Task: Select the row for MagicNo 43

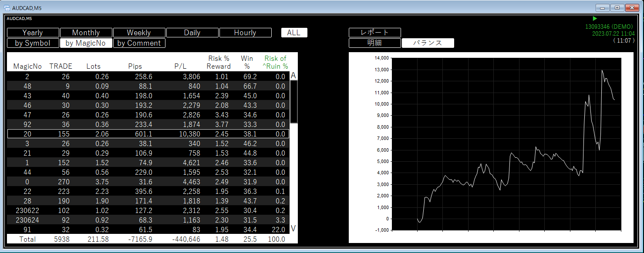Action: [148, 96]
